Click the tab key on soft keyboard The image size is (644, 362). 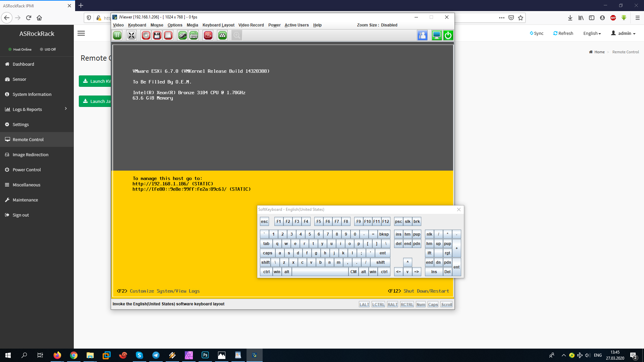[x=266, y=244]
